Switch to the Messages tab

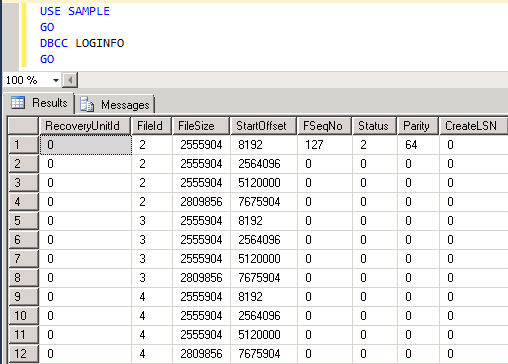pyautogui.click(x=115, y=105)
